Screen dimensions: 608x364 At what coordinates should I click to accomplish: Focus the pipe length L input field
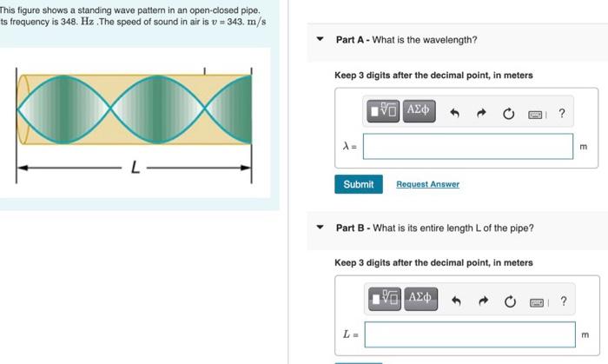[470, 334]
